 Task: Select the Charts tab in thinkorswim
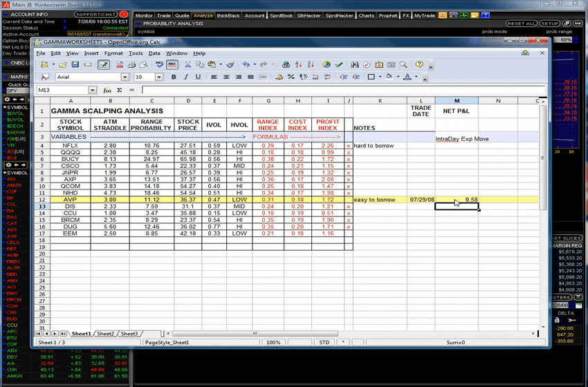click(x=366, y=15)
